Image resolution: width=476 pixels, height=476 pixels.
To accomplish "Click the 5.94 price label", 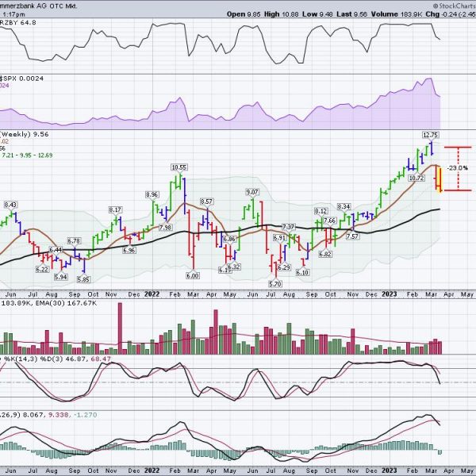I will click(x=61, y=277).
